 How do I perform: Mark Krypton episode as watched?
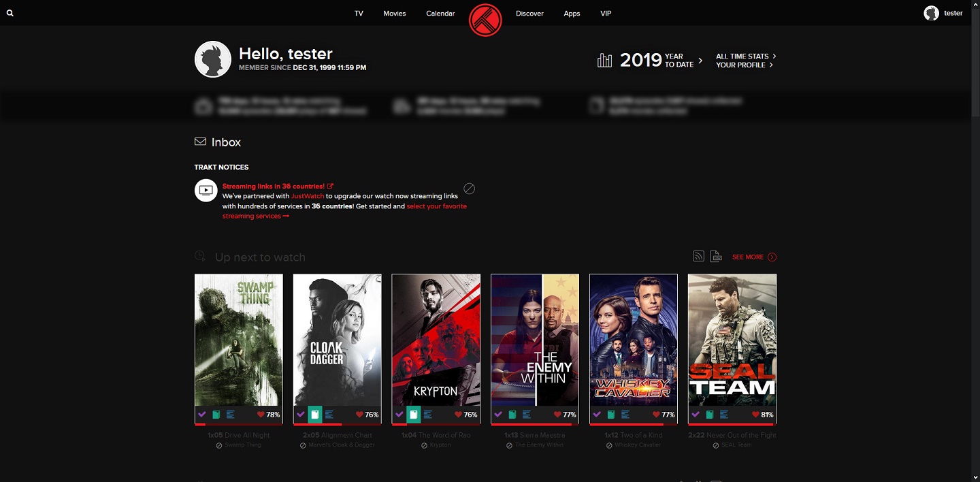pos(399,414)
